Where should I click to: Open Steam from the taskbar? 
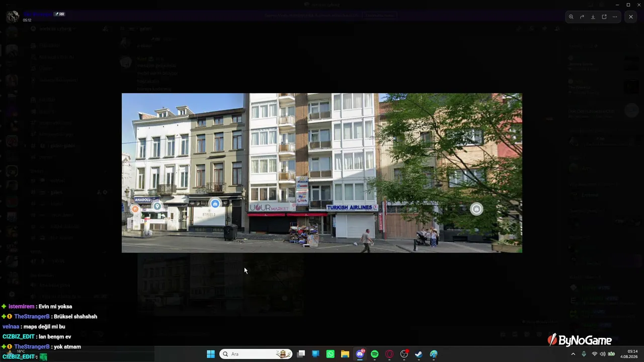419,354
